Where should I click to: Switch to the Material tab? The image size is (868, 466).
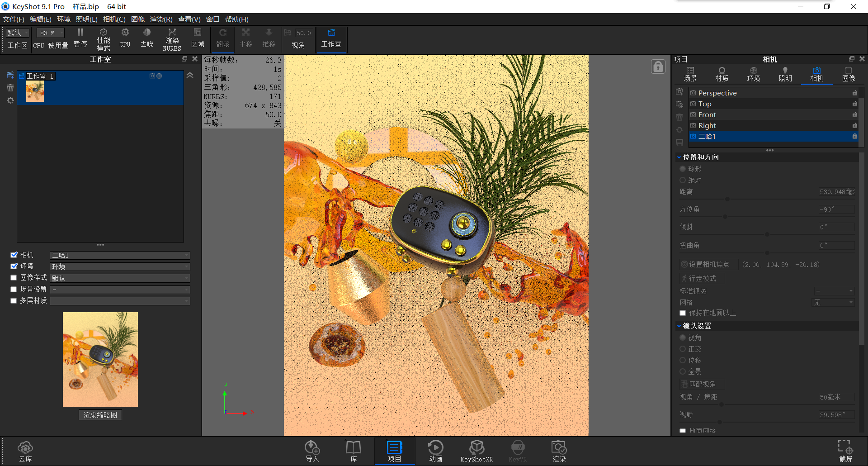[x=722, y=74]
